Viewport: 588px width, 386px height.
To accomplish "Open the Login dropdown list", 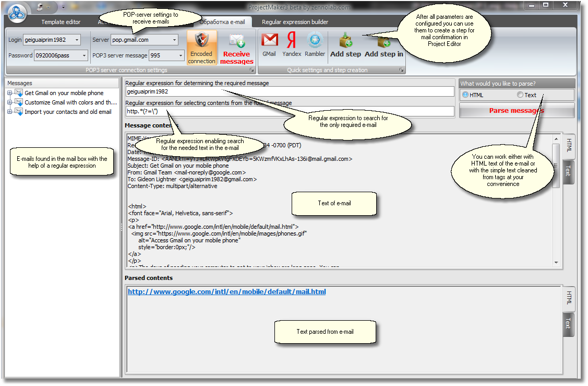I will [x=77, y=40].
